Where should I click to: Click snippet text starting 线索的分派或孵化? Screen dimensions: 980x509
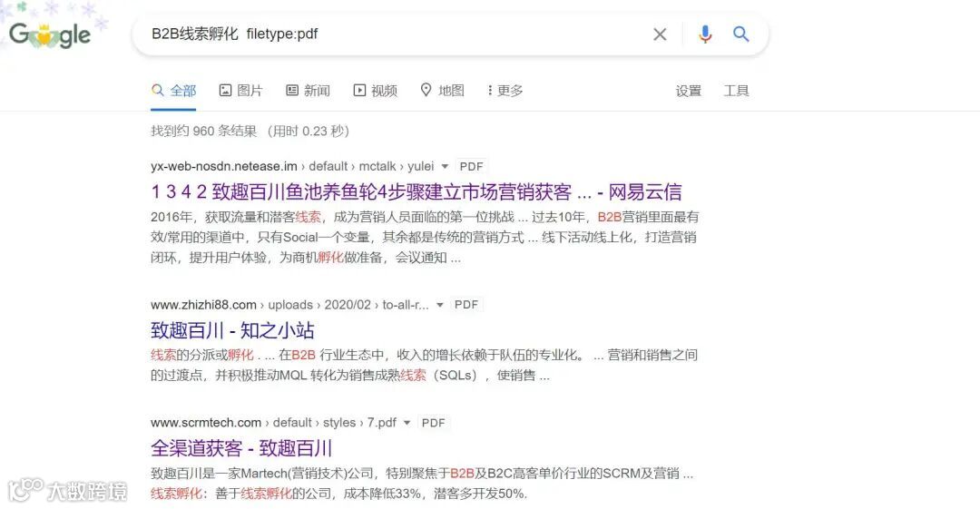click(x=425, y=365)
